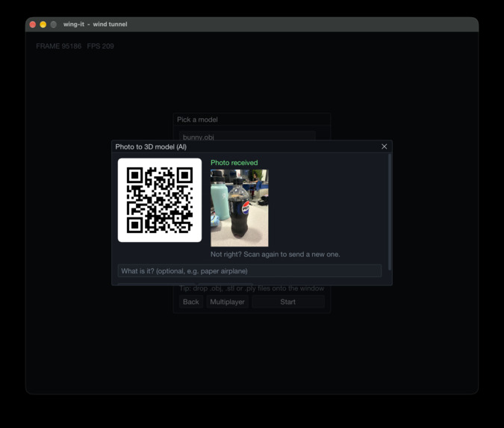The height and width of the screenshot is (428, 504).
Task: Click the "Photo received" status text
Action: (x=234, y=163)
